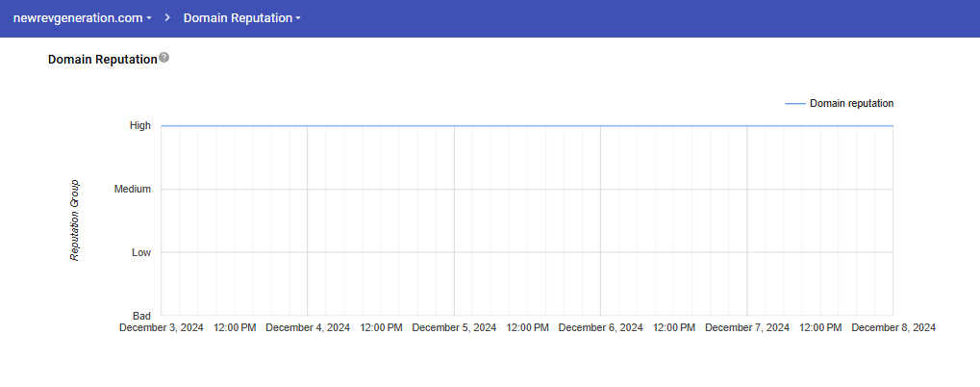The image size is (980, 387).
Task: Click 12:00 PM between December 7 and 8
Action: [x=820, y=328]
